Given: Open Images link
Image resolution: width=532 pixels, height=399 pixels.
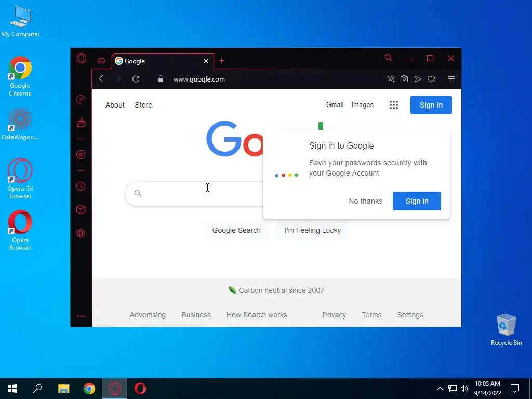Looking at the screenshot, I should 362,105.
